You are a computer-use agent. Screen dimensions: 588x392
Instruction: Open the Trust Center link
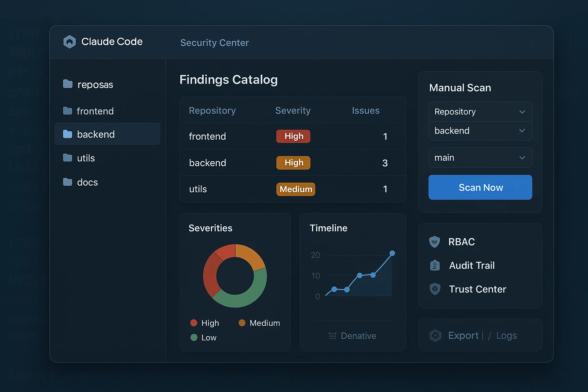[x=477, y=289]
